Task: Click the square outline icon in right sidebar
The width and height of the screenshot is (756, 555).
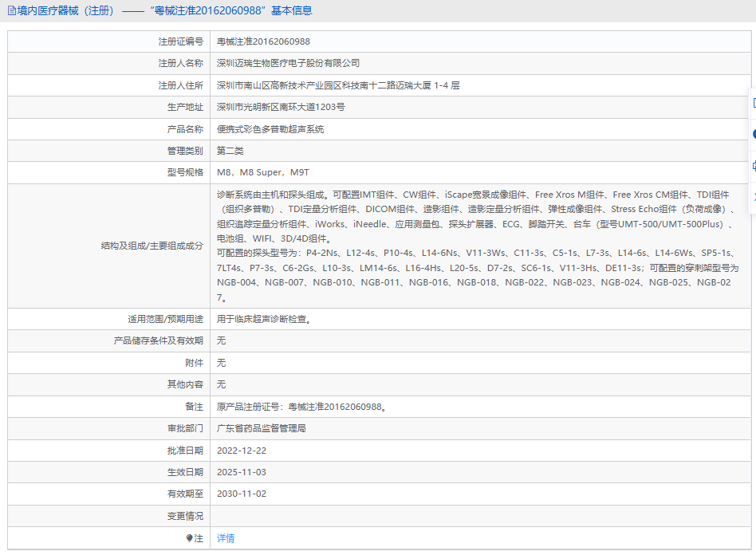Action: (x=753, y=103)
